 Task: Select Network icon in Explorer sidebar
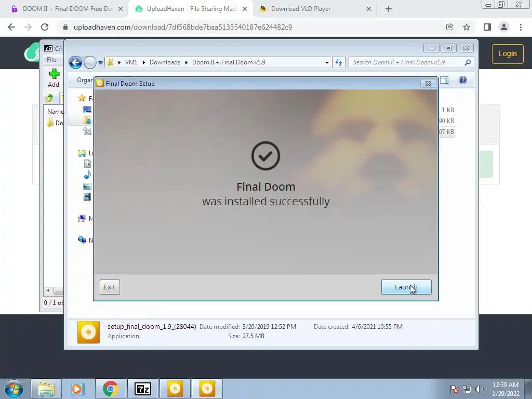tap(82, 240)
